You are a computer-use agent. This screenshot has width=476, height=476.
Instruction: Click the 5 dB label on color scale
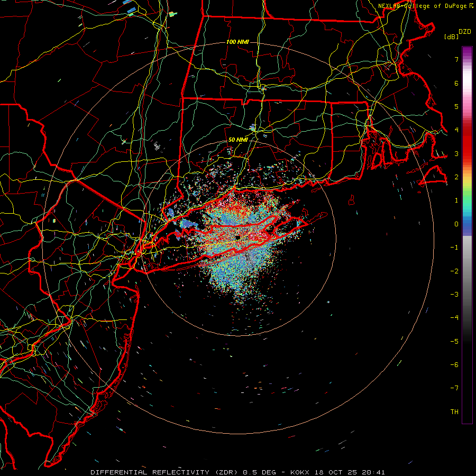point(456,107)
